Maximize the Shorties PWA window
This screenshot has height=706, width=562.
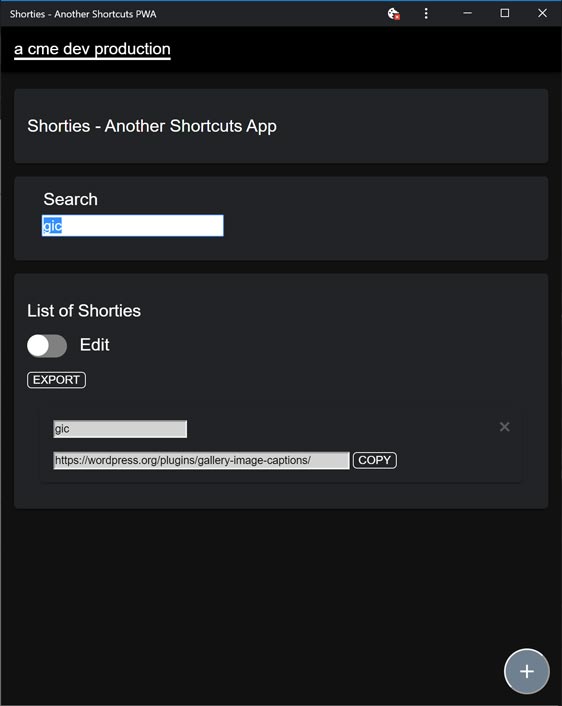[x=505, y=14]
